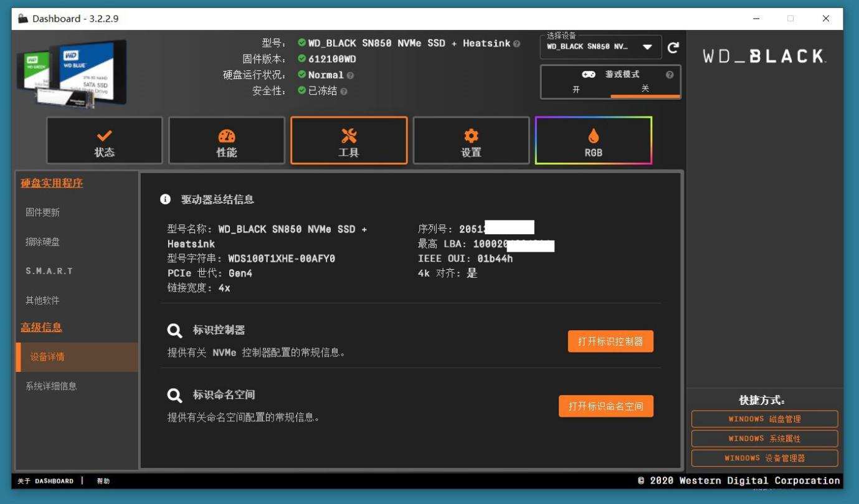
Task: Click the 设置 gear settings tab
Action: [471, 140]
